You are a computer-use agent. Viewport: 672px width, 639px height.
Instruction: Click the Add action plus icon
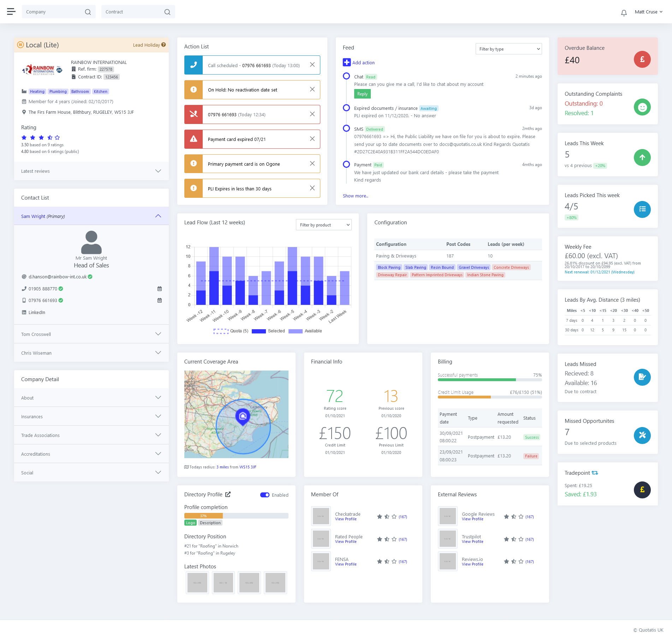click(346, 63)
